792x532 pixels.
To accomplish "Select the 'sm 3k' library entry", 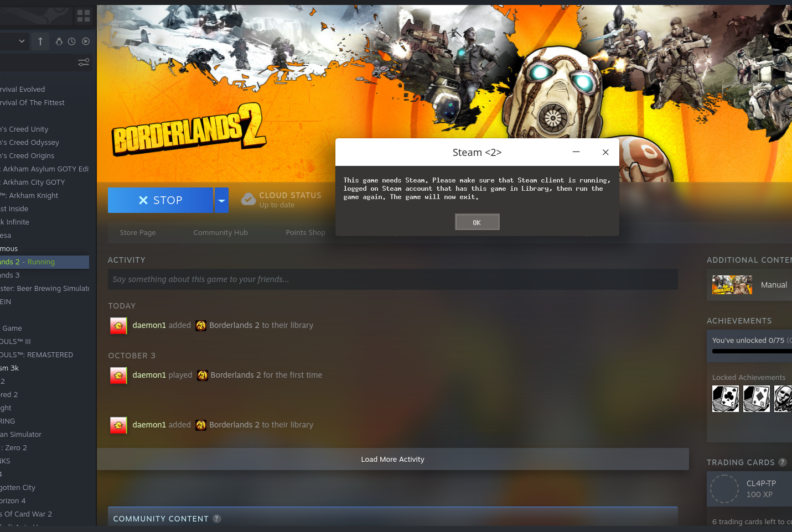I will pos(44,368).
